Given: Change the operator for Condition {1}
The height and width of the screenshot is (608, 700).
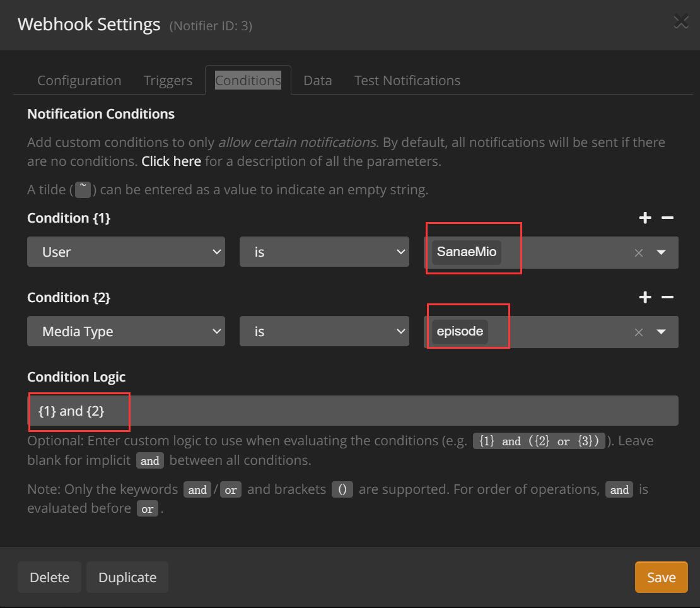Looking at the screenshot, I should click(324, 252).
